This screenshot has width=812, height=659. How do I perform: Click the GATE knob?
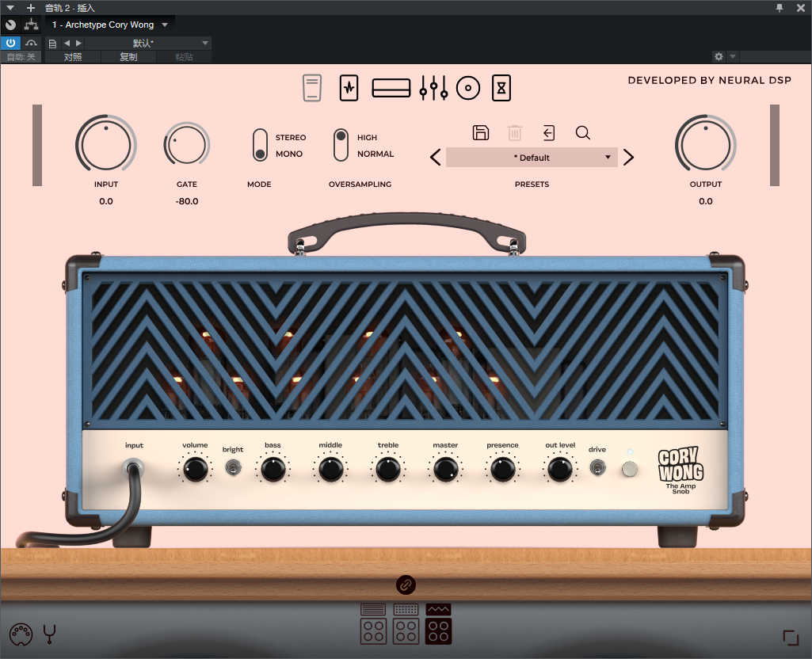click(x=187, y=145)
